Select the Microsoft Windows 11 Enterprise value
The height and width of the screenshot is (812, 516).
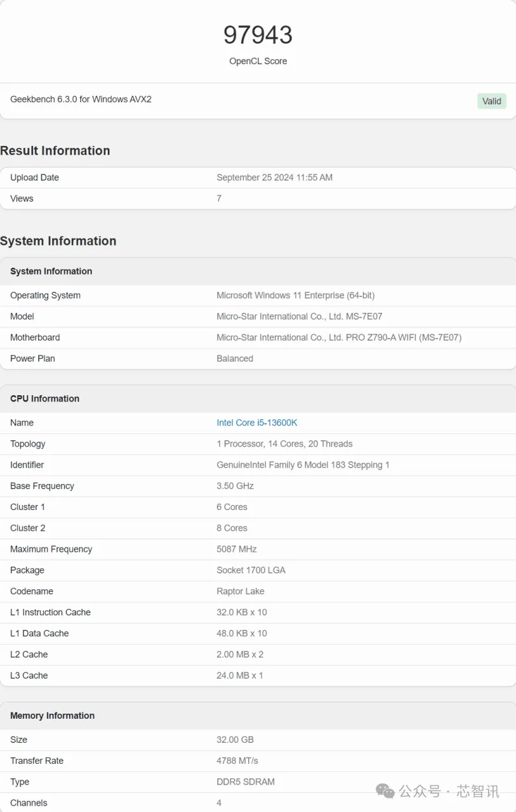tap(295, 296)
